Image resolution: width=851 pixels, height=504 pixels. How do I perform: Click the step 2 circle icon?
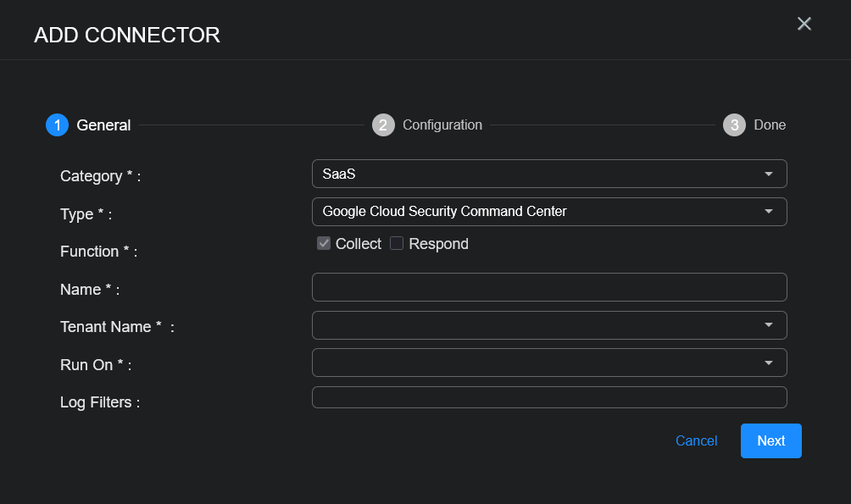[383, 125]
